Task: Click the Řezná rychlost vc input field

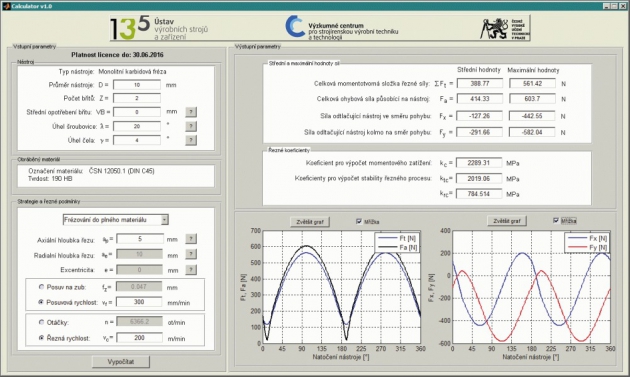Action: pyautogui.click(x=139, y=338)
